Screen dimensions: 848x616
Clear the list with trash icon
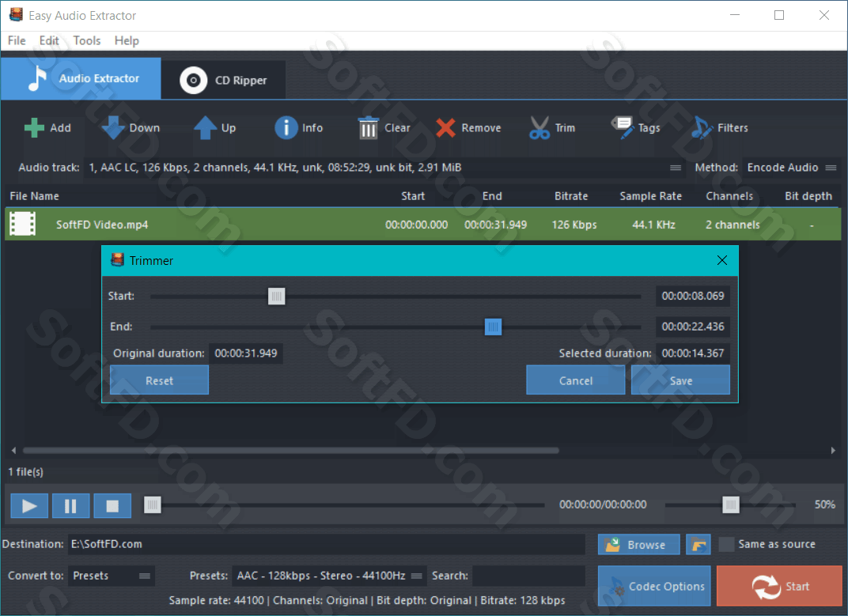369,128
